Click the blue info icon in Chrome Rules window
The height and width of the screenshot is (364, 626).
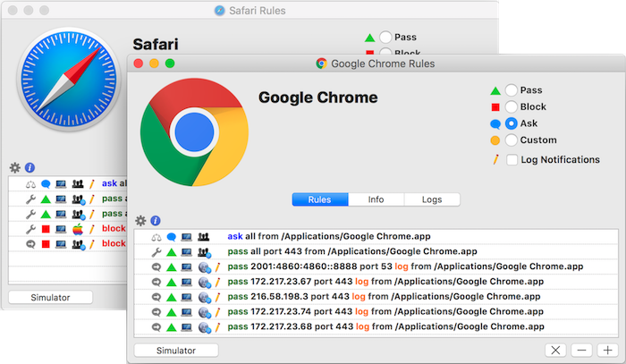click(156, 221)
